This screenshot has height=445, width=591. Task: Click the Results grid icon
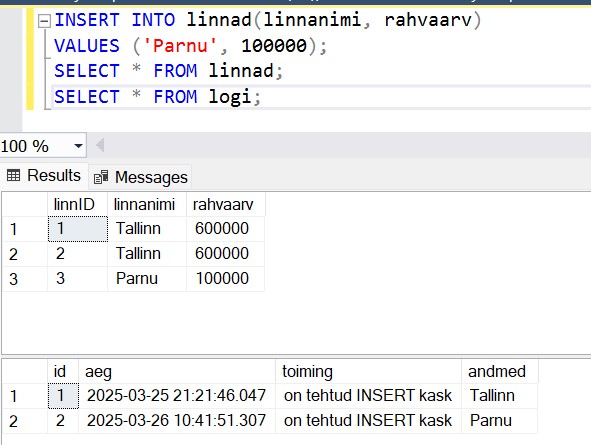click(14, 176)
